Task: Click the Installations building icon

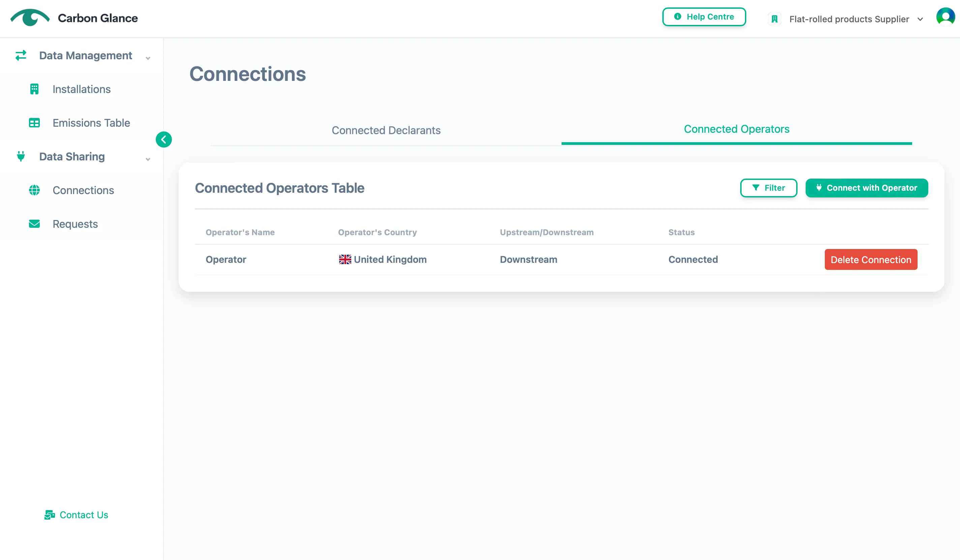Action: point(34,89)
